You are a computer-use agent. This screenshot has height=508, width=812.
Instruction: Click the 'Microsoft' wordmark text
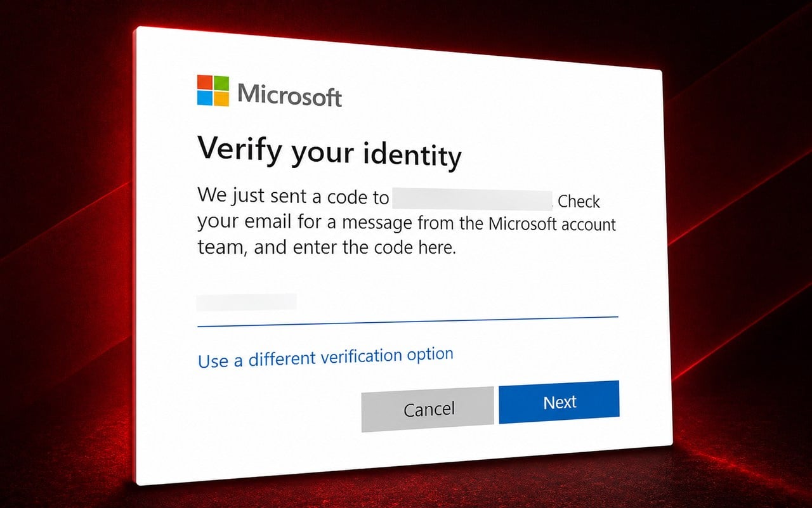coord(290,94)
